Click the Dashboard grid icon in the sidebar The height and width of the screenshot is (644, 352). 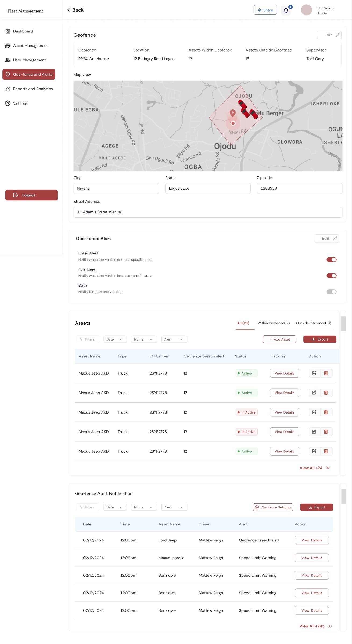point(8,31)
